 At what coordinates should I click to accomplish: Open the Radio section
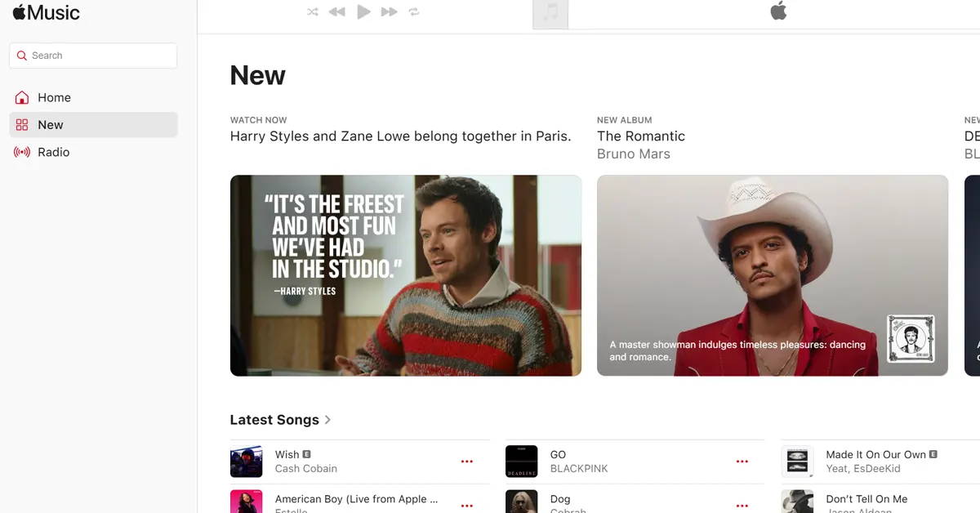click(53, 152)
